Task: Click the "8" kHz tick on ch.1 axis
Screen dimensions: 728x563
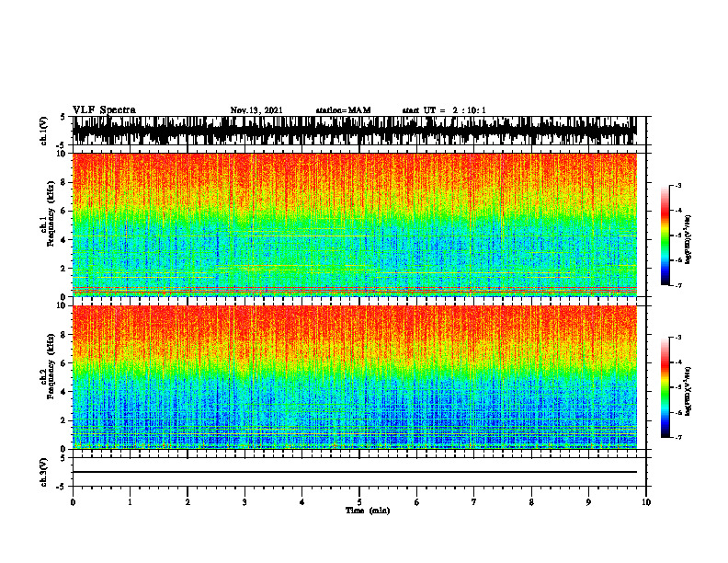Action: [x=63, y=182]
